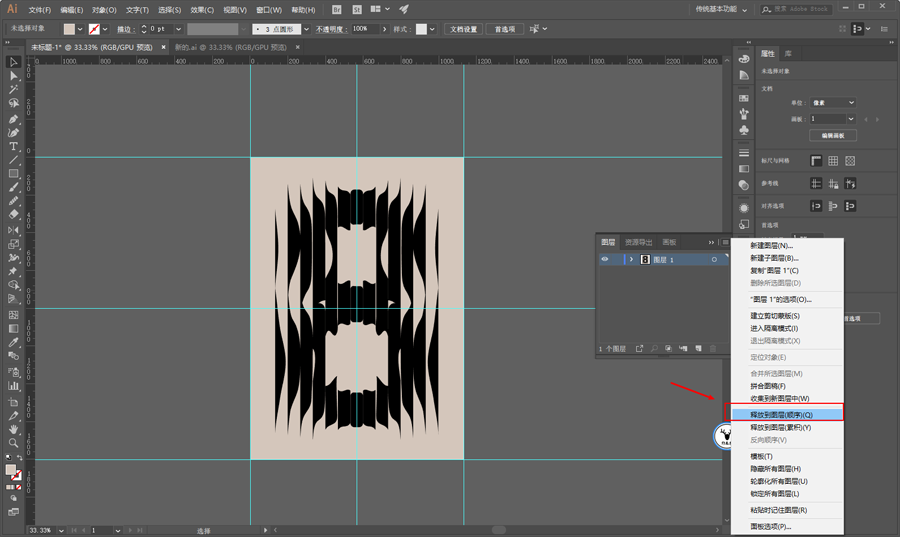Toggle the grid display button in 标尺与网格
Screen dimensions: 900x537
coord(833,161)
